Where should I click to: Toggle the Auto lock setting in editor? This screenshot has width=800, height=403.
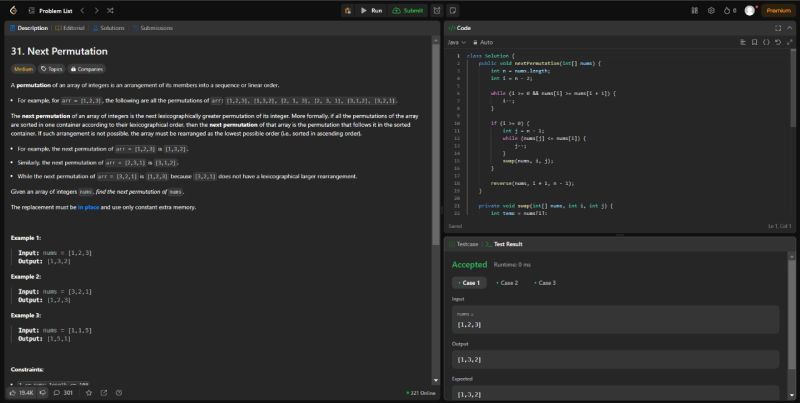point(484,43)
